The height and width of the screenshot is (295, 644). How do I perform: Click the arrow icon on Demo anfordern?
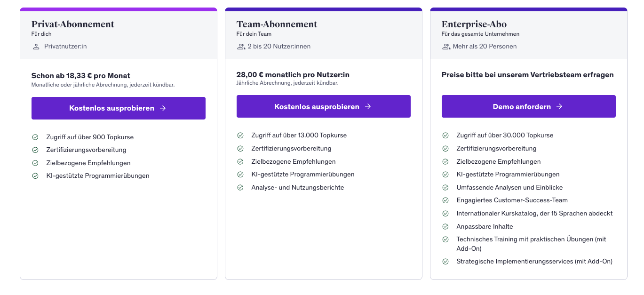pos(559,107)
